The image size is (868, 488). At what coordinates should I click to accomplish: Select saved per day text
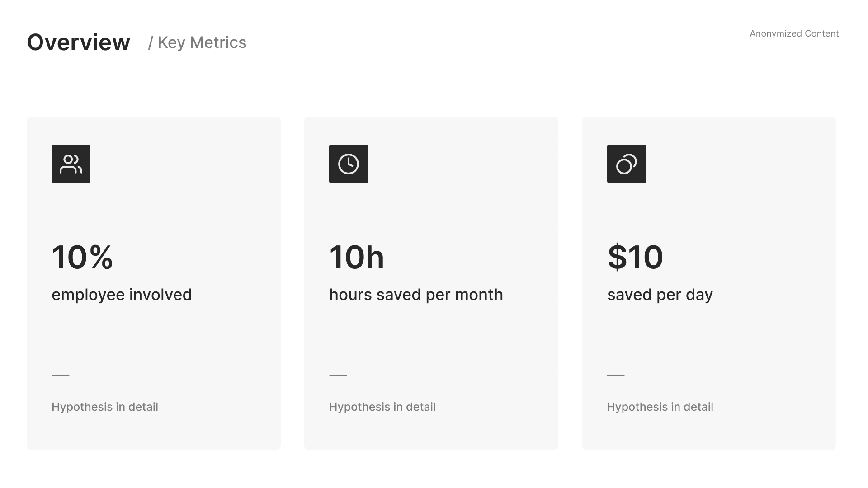coord(660,295)
